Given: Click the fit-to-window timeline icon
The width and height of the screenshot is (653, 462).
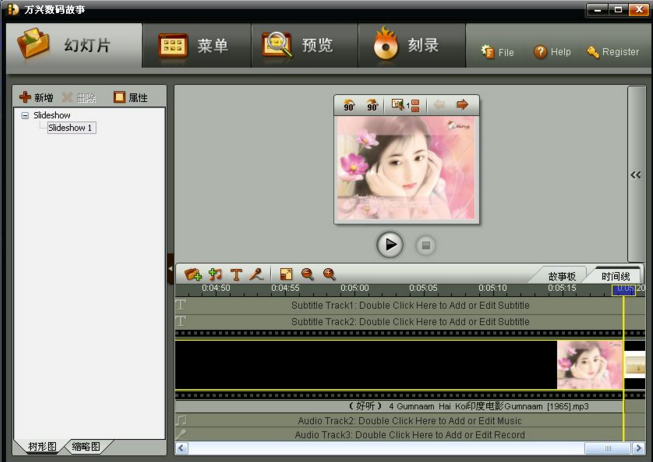Looking at the screenshot, I should [287, 274].
